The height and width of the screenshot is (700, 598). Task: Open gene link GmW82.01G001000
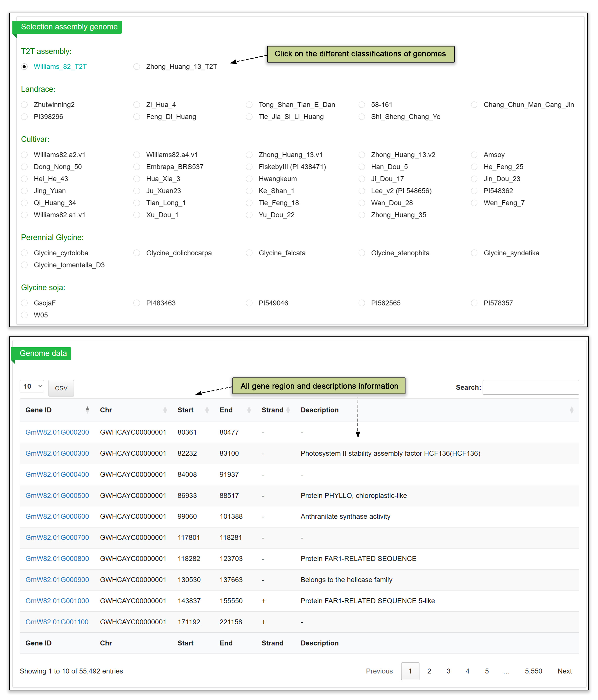click(57, 601)
